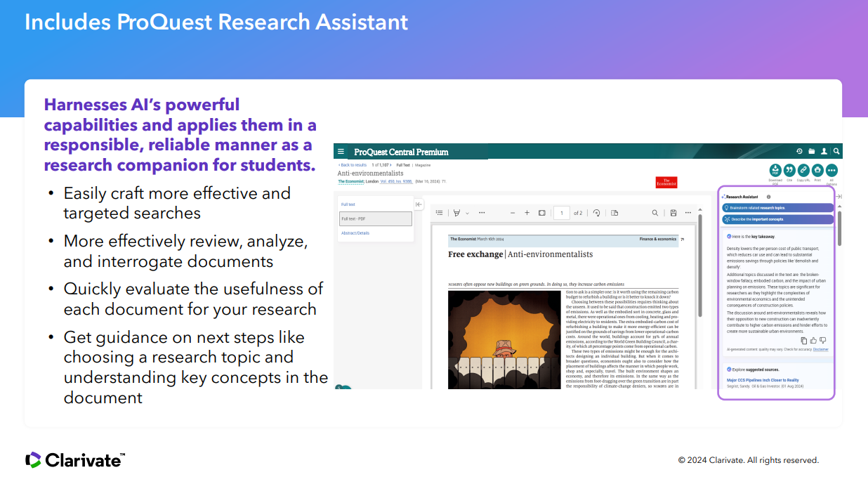
Task: Open highlight tool dropdown arrow
Action: [x=466, y=213]
